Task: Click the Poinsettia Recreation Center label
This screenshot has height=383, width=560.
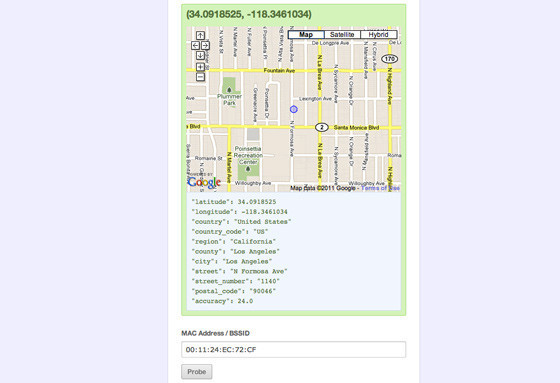Action: click(248, 155)
